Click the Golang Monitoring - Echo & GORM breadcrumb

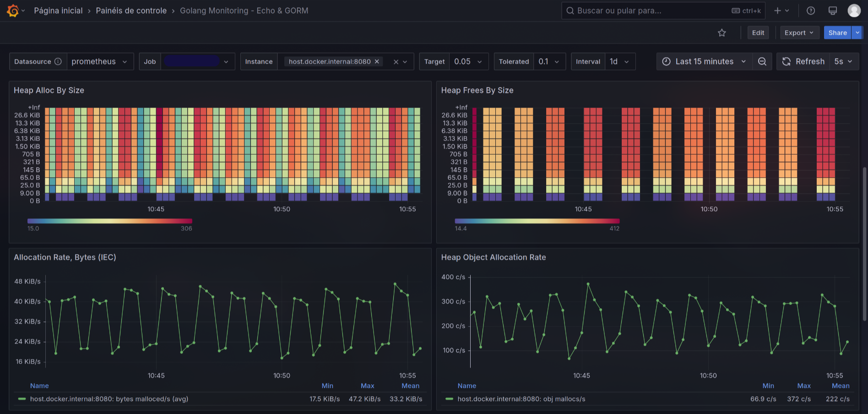pyautogui.click(x=244, y=11)
